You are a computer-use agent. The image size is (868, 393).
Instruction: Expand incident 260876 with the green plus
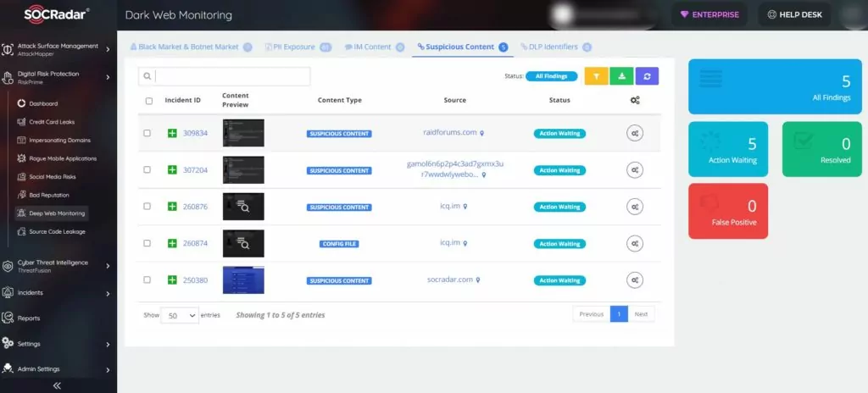pos(172,207)
